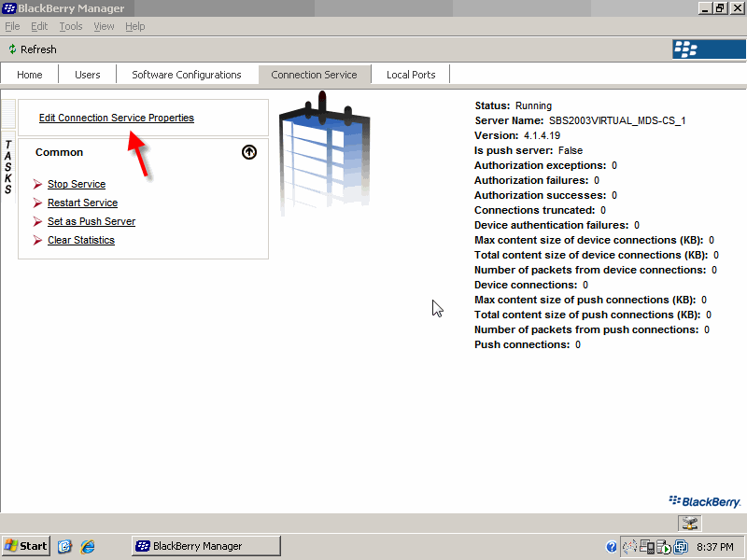Click the "Authorization exceptions: 0" line
The image size is (747, 560).
(x=545, y=165)
